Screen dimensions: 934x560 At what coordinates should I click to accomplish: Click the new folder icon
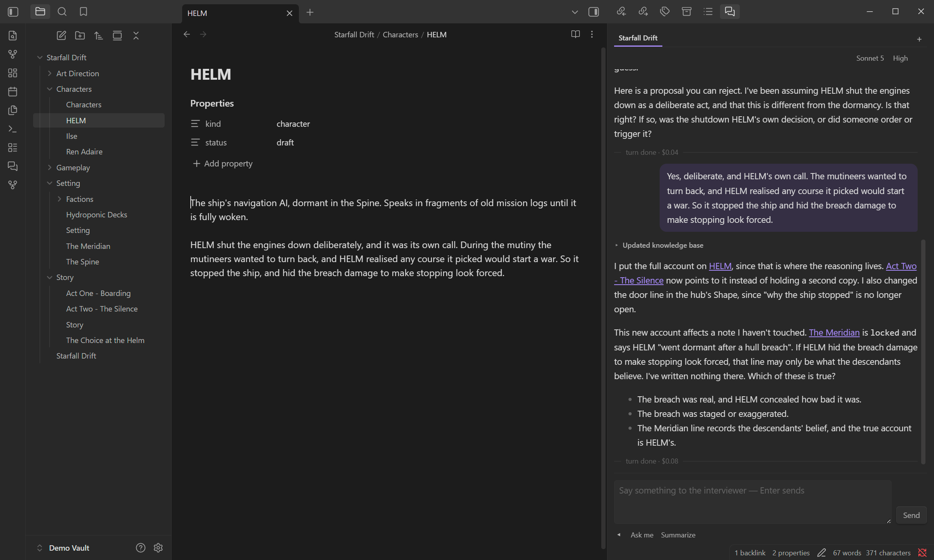80,35
